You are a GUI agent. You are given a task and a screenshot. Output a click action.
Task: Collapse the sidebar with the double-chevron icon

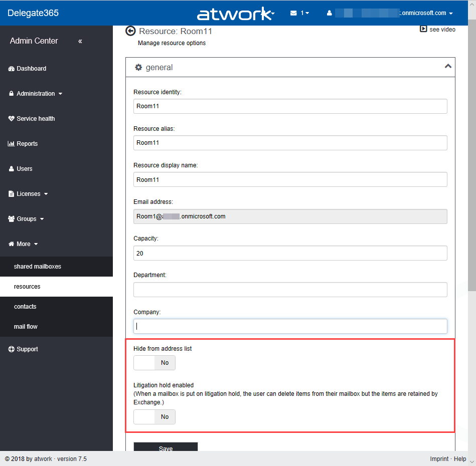[80, 41]
